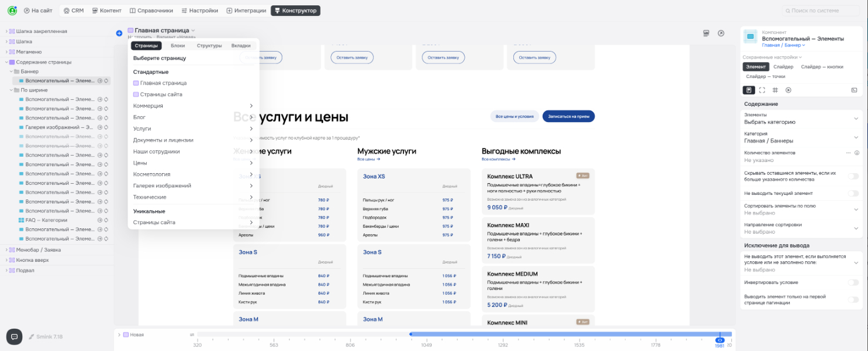The image size is (868, 351).
Task: Expand Сохраненные настройки dropdown
Action: 772,58
